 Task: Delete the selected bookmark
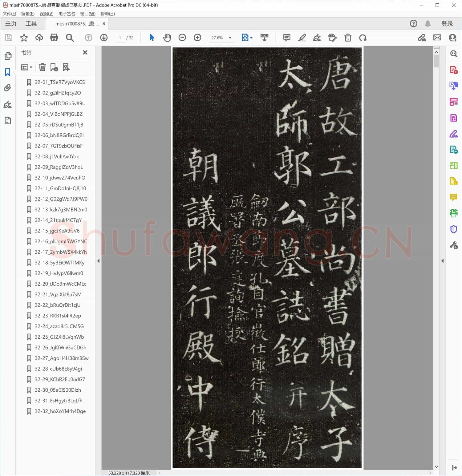tap(43, 67)
